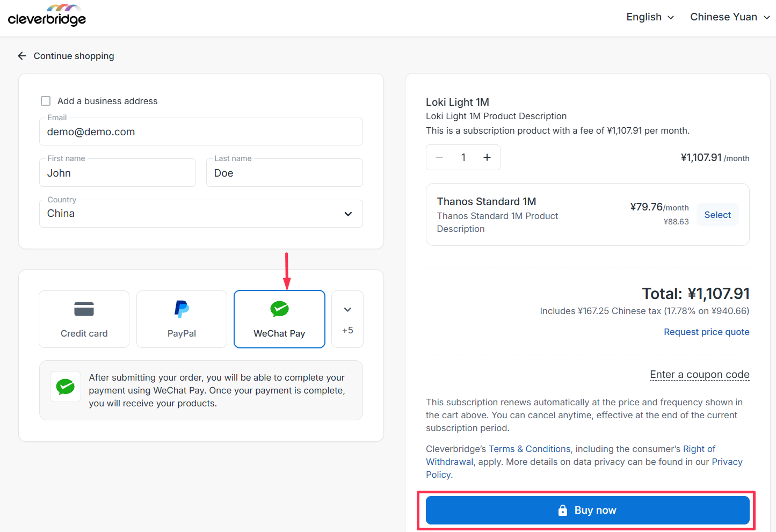This screenshot has width=776, height=532.
Task: Click the ¥79.76/month price text
Action: [659, 207]
